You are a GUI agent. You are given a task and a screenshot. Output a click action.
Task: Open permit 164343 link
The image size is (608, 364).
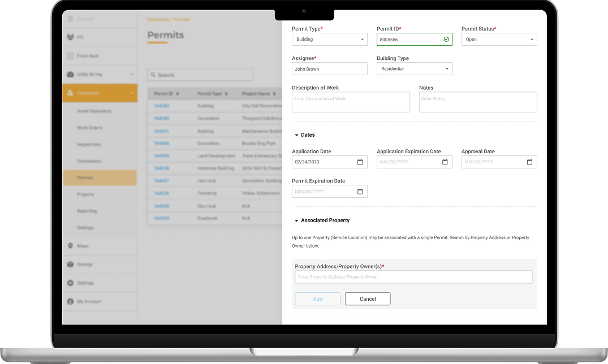click(161, 106)
